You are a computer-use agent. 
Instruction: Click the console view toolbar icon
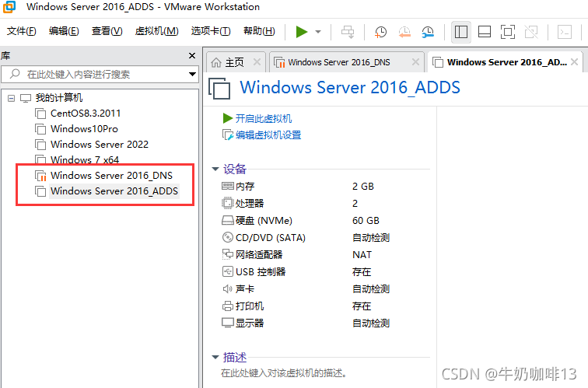[x=565, y=32]
